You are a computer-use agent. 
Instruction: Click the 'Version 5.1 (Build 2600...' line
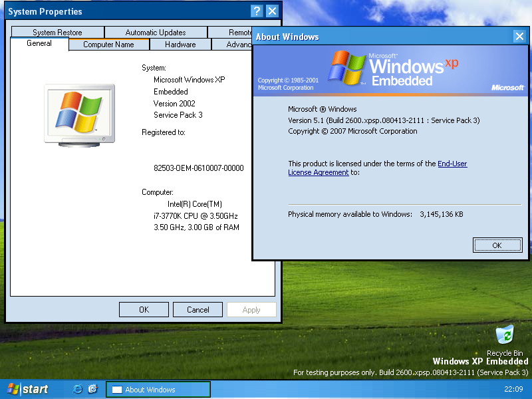tap(384, 120)
